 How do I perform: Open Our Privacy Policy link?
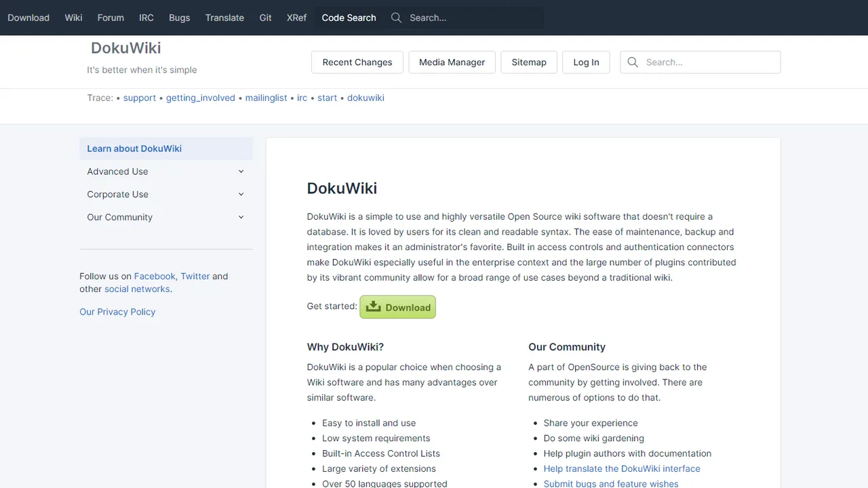(117, 312)
